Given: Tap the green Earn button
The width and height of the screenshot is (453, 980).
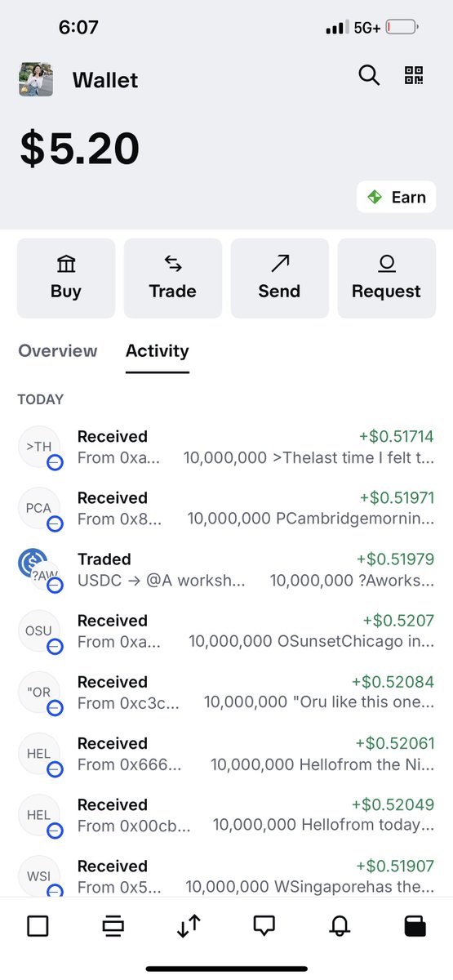Looking at the screenshot, I should [x=397, y=197].
